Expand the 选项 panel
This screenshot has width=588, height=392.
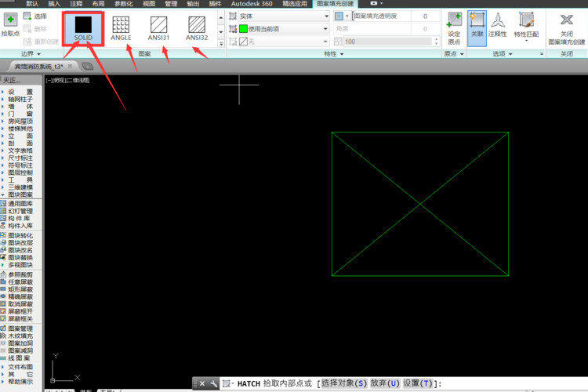point(502,54)
